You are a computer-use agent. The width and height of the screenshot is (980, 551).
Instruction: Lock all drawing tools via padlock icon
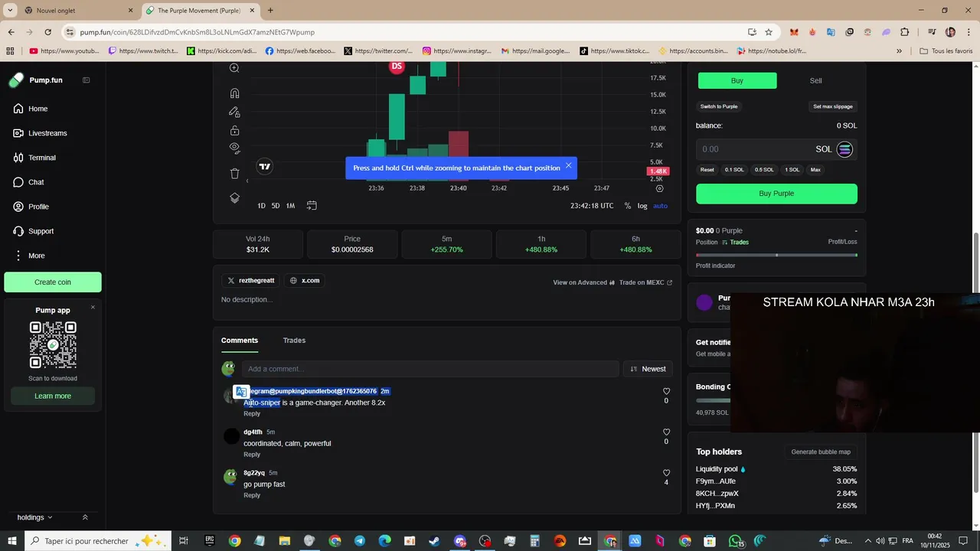[x=234, y=130]
